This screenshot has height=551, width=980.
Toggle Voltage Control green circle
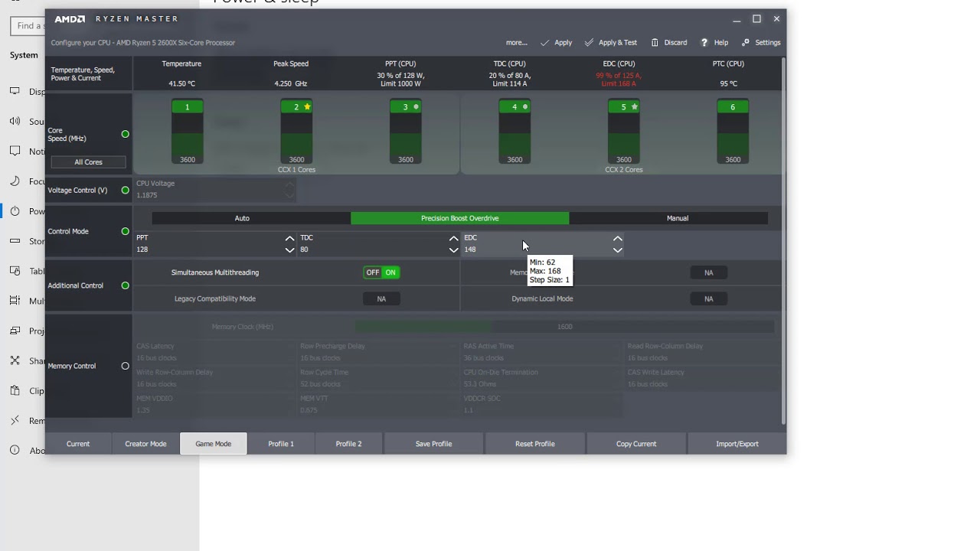point(126,190)
